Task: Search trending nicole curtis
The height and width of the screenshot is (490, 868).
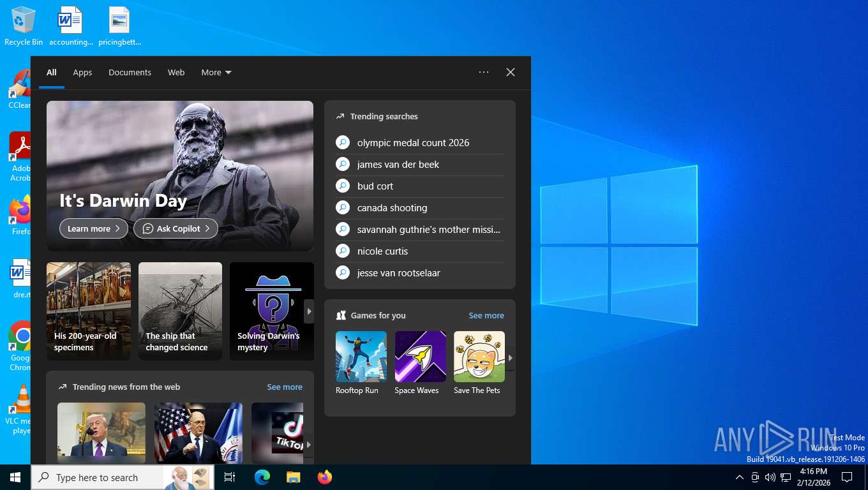Action: click(420, 251)
